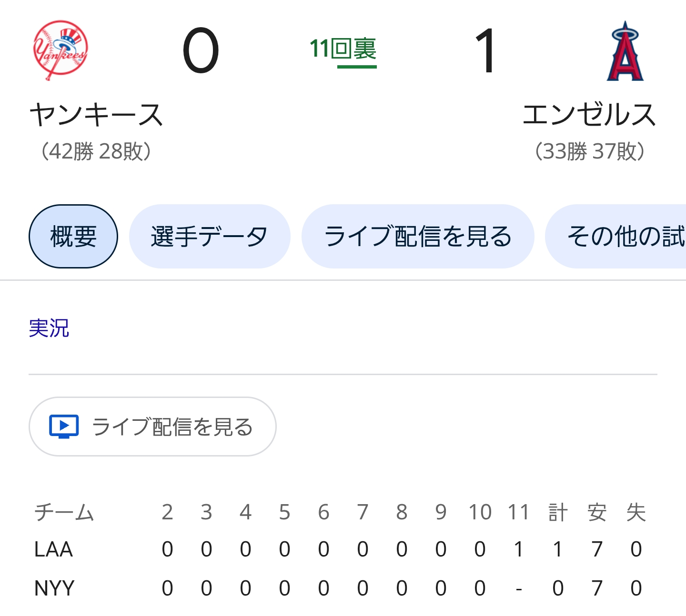Click the Yankees score 0
This screenshot has width=686, height=616.
(201, 50)
